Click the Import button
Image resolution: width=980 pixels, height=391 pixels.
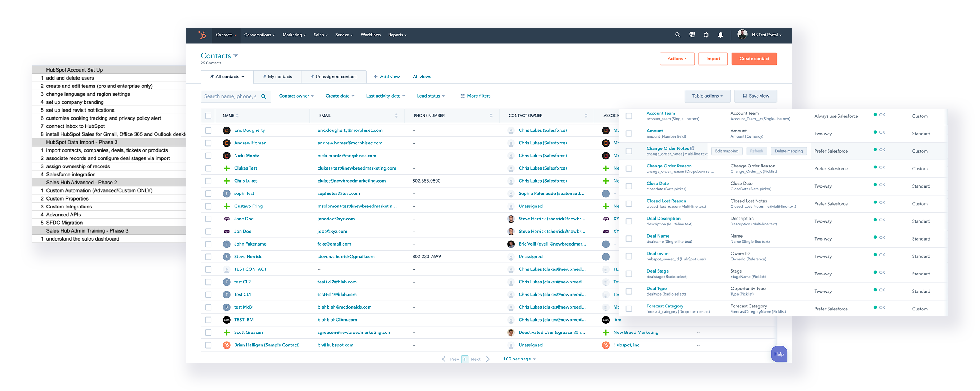(x=713, y=59)
